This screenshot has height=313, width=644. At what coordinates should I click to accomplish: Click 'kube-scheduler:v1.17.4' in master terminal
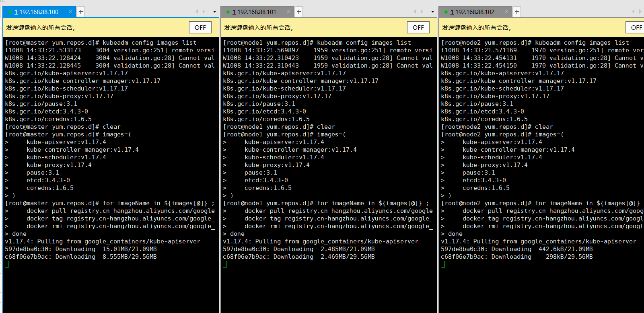coord(66,157)
